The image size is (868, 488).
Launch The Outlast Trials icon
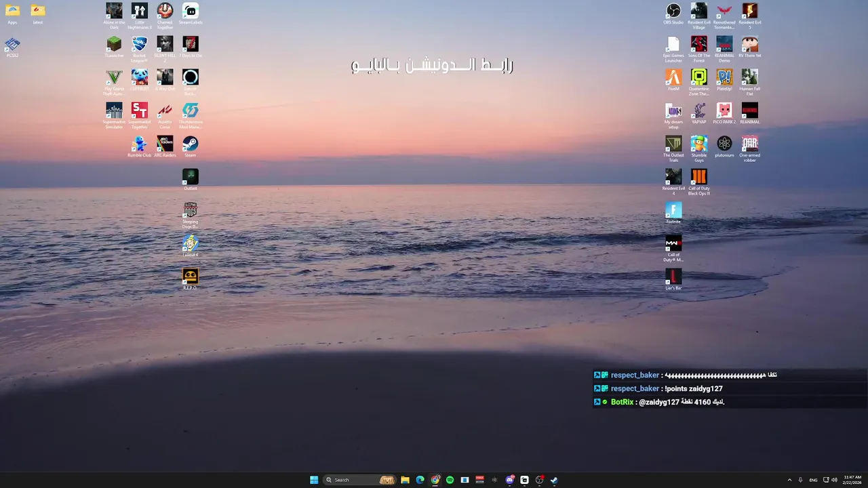click(673, 148)
